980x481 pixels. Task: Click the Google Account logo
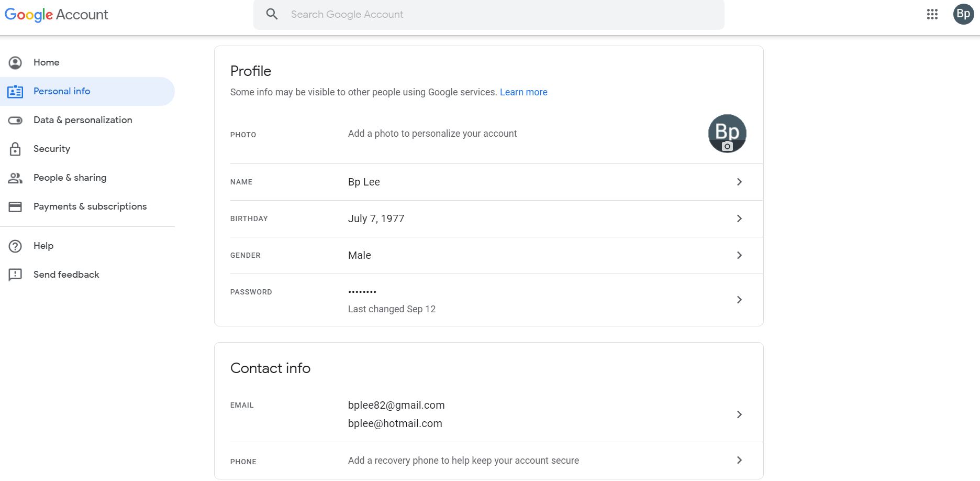point(57,15)
